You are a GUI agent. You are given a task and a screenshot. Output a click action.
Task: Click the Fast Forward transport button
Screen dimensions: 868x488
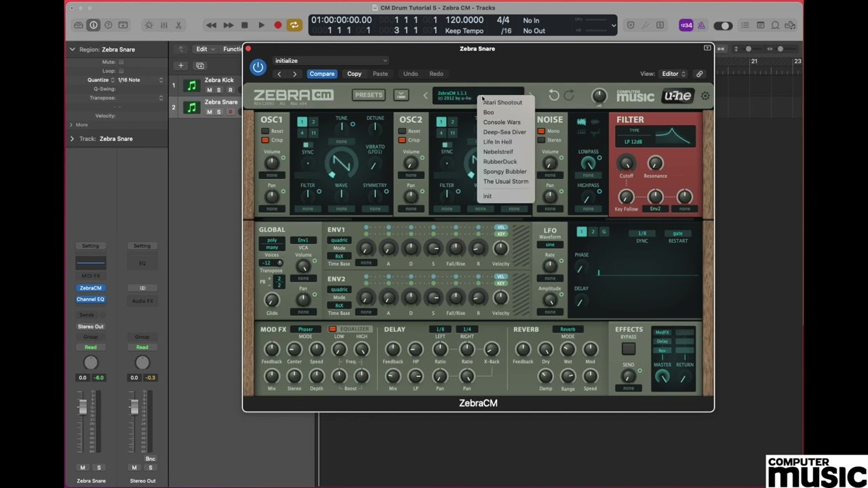[x=228, y=25]
